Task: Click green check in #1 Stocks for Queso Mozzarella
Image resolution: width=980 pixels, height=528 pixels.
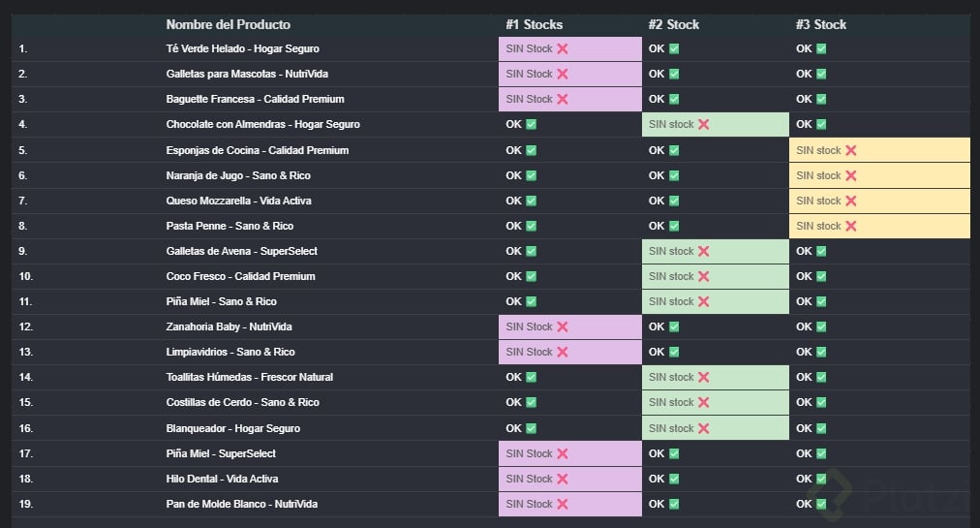Action: (x=531, y=201)
